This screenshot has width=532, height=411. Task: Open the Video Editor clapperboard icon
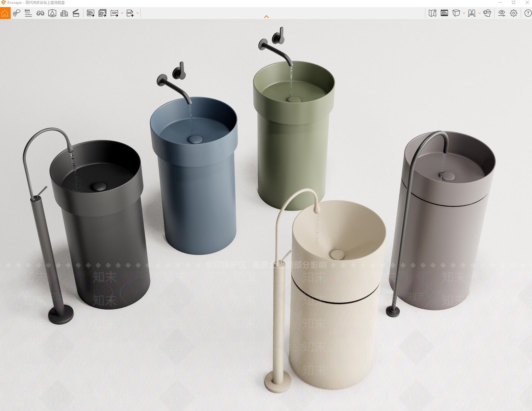(x=76, y=13)
